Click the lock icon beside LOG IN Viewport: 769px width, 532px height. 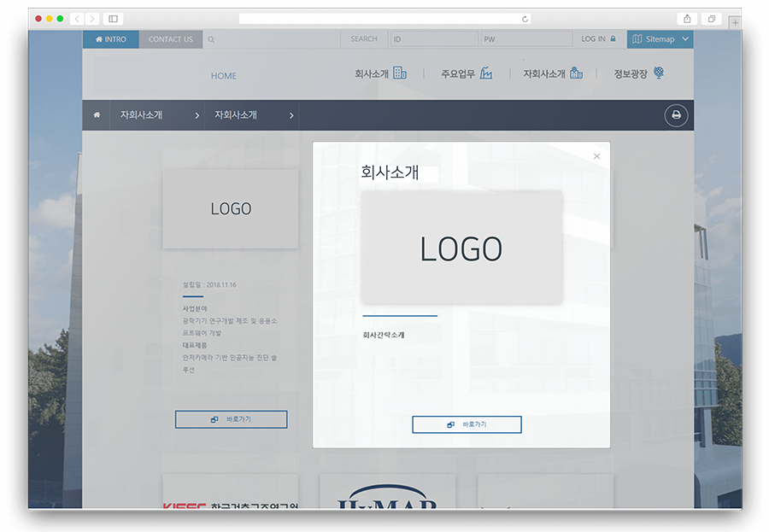pos(613,38)
